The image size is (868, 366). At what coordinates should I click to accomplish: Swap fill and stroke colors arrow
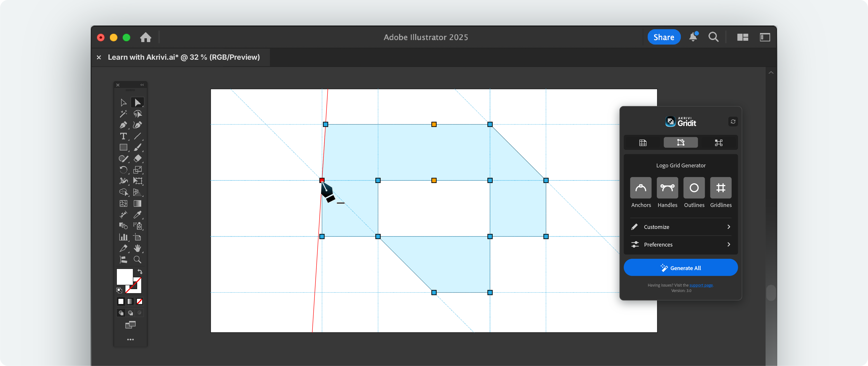[140, 271]
